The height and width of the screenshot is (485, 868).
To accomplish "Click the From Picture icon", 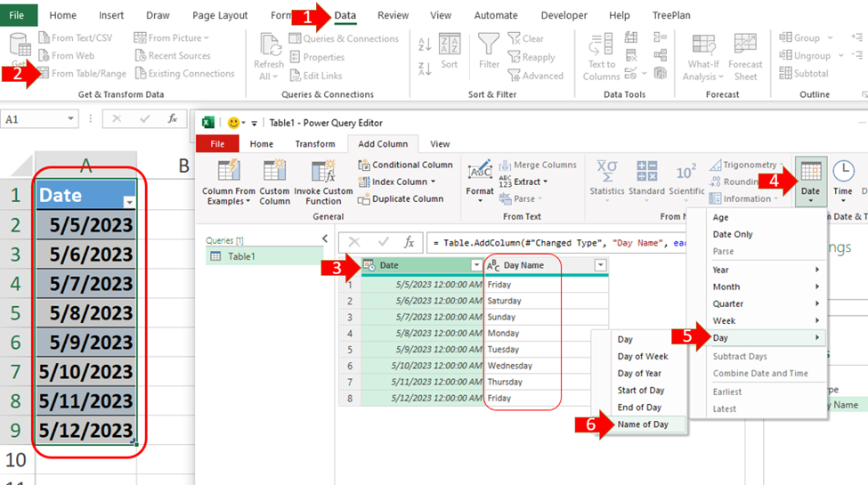I will pyautogui.click(x=140, y=37).
